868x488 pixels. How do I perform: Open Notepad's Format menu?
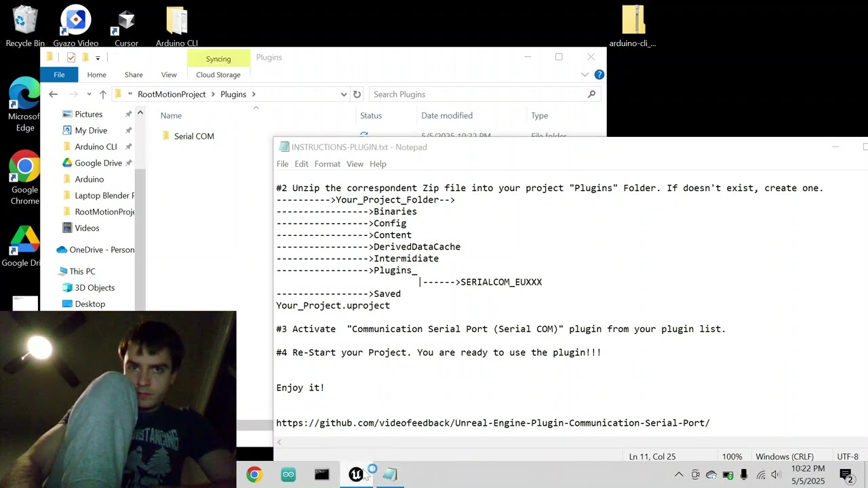(327, 164)
